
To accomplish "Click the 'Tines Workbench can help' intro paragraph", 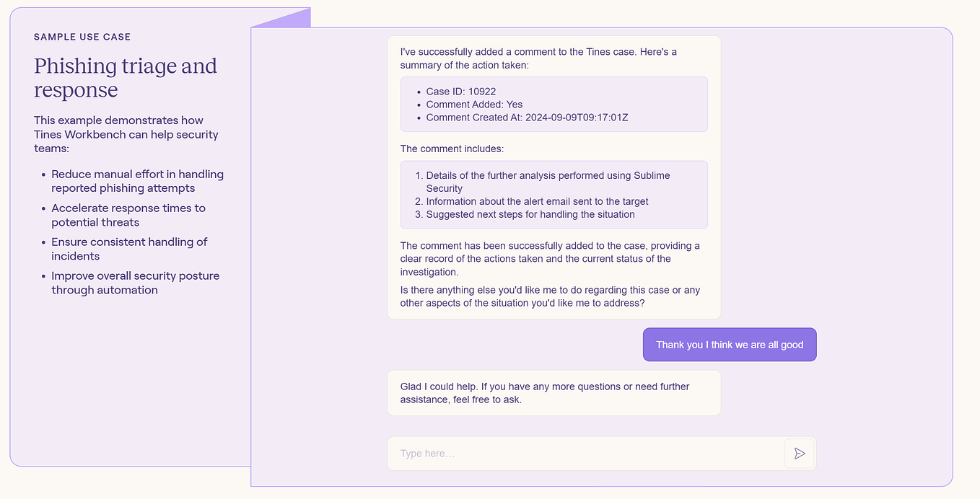I will pos(126,134).
